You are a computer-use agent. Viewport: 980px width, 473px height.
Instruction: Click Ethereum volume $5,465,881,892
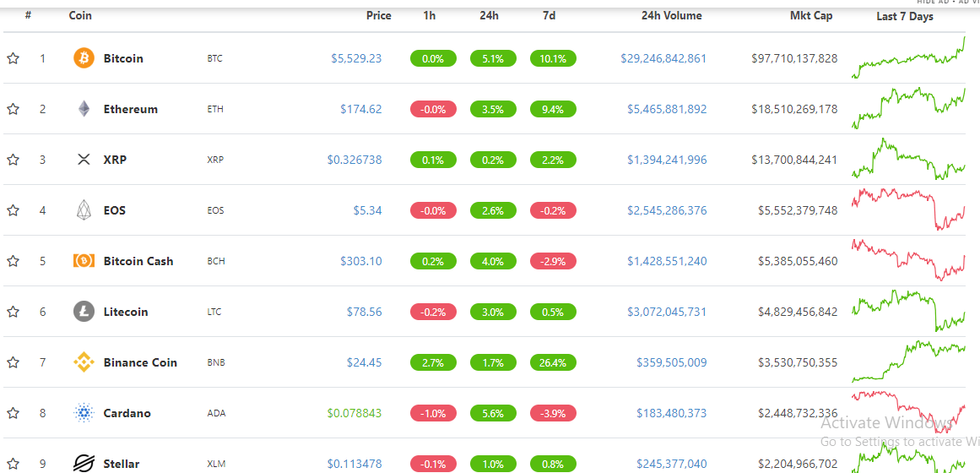pos(667,109)
